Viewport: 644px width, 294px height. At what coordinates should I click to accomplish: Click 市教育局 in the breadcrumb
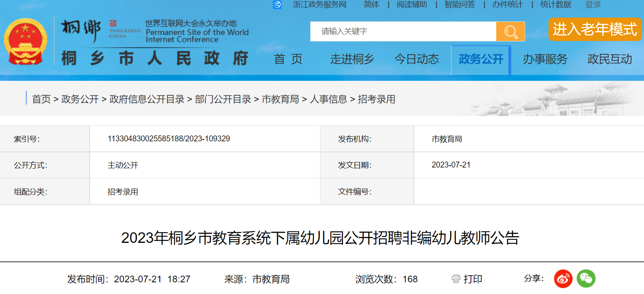(280, 99)
